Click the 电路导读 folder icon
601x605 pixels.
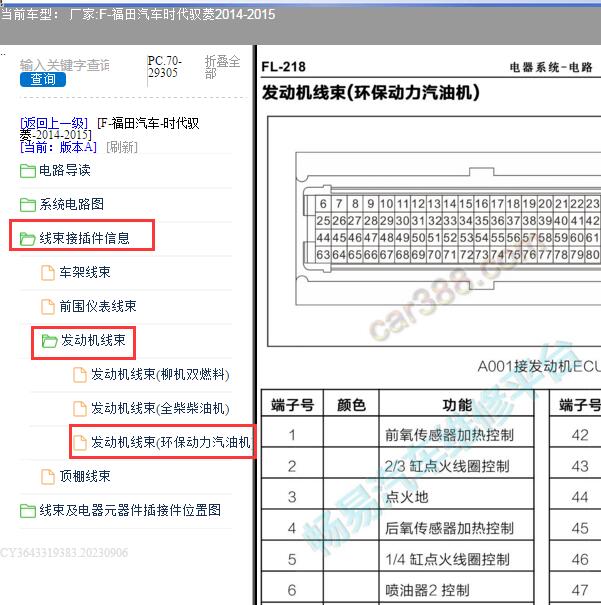28,171
